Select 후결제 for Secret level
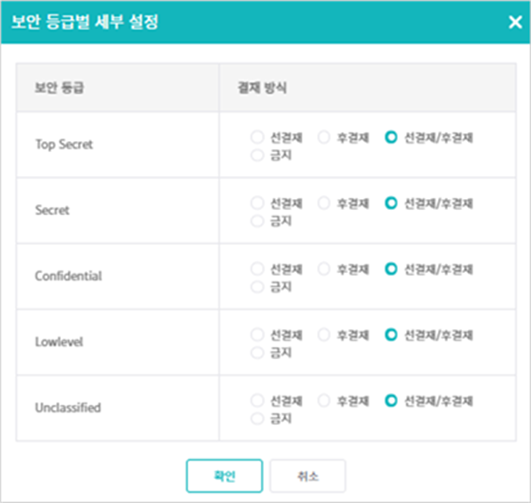 324,203
